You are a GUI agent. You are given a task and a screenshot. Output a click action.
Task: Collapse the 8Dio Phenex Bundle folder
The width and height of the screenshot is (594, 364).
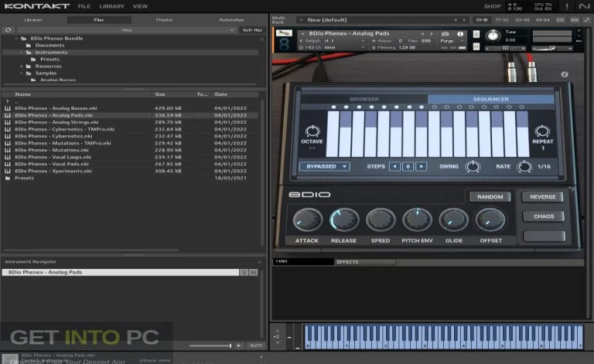click(16, 38)
